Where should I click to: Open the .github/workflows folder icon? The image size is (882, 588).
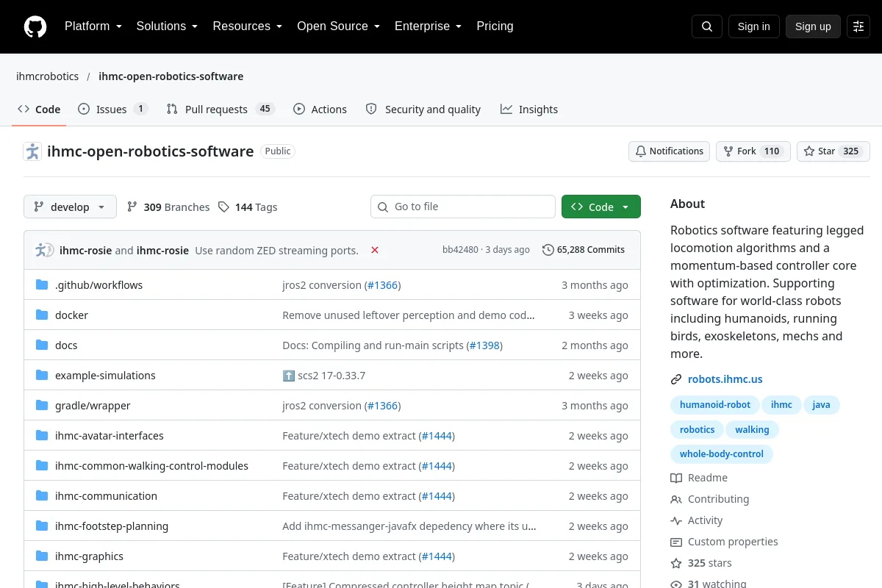[42, 285]
